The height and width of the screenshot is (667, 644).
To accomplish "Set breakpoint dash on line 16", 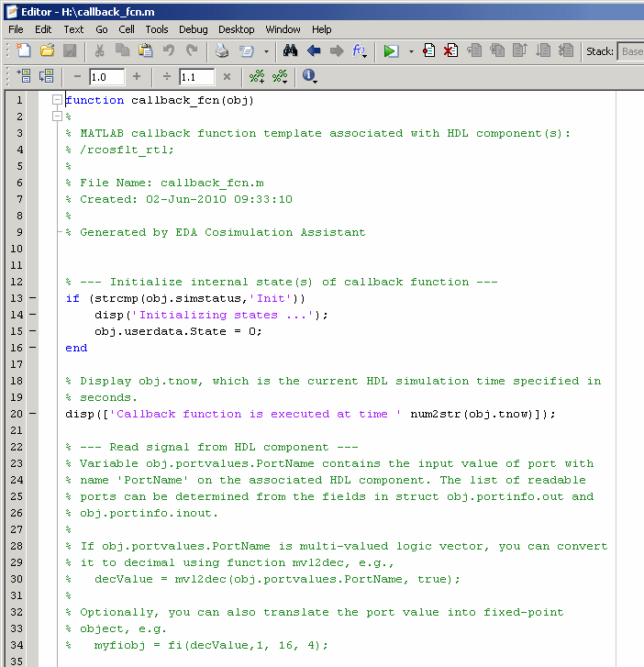I will coord(33,348).
